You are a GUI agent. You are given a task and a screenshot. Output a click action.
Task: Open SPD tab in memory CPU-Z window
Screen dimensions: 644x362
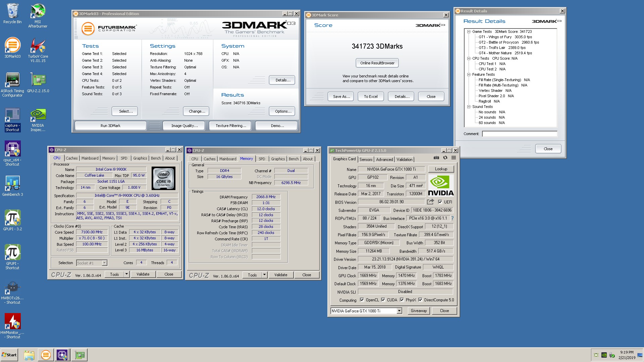point(262,159)
